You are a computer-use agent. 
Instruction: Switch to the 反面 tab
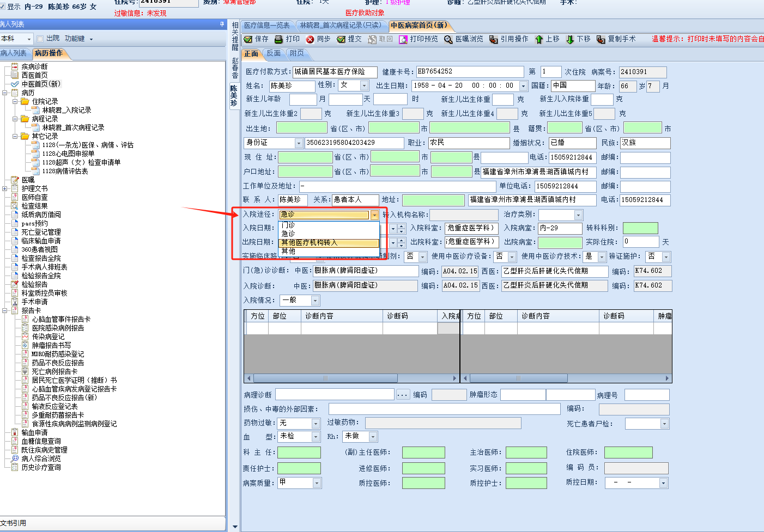pyautogui.click(x=274, y=53)
